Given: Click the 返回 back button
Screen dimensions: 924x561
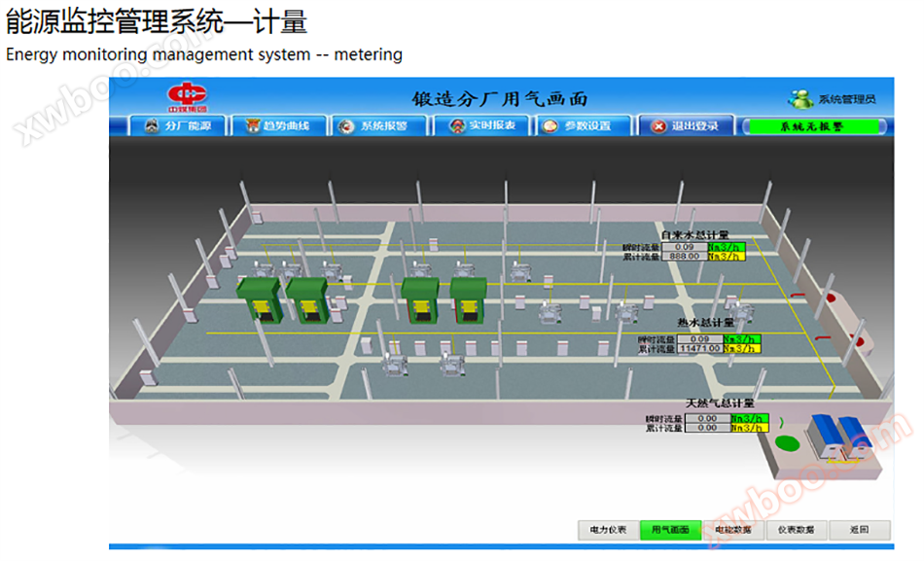Looking at the screenshot, I should coord(859,530).
